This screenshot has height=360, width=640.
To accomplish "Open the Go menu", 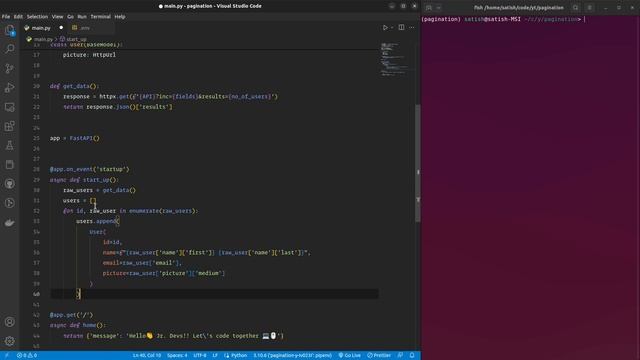I will click(x=70, y=17).
